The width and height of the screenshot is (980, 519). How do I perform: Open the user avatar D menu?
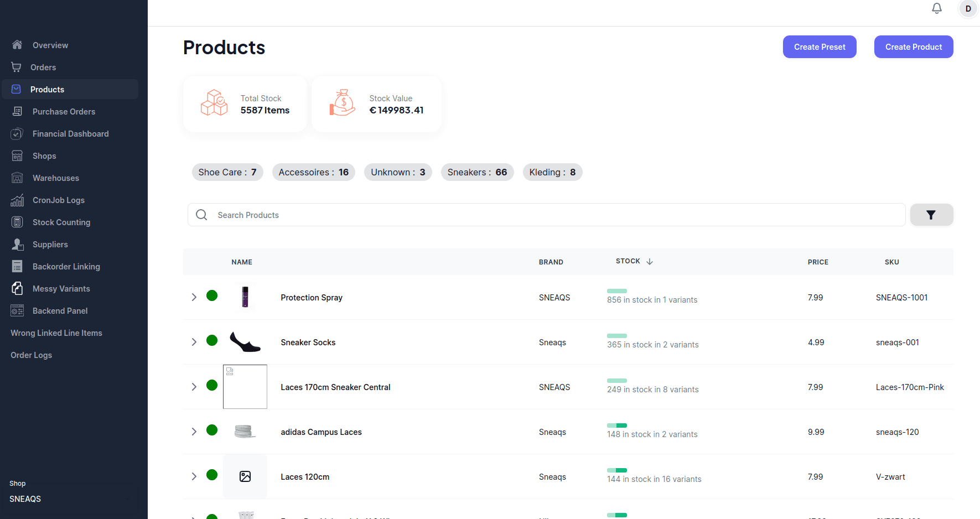point(968,9)
